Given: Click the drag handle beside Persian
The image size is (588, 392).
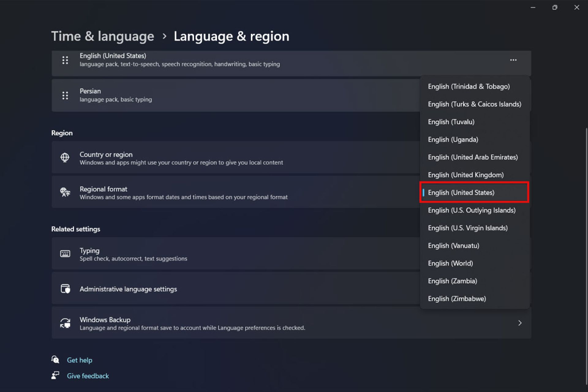Looking at the screenshot, I should pyautogui.click(x=65, y=96).
